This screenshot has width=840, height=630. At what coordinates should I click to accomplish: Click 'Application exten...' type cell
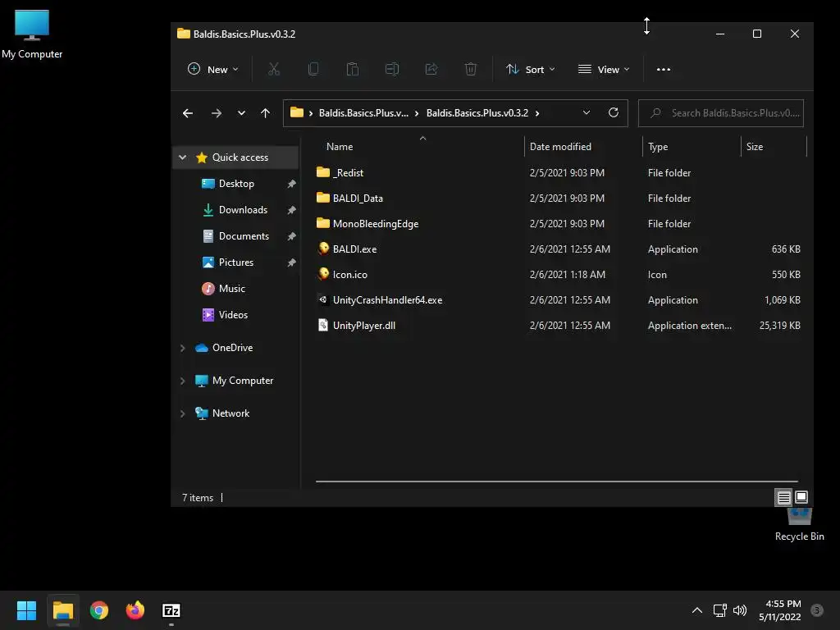(689, 325)
